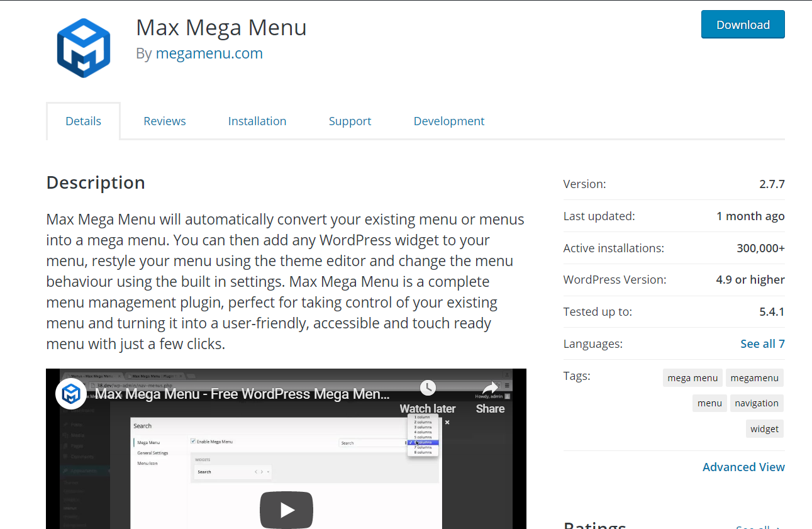Open the video channel avatar icon
This screenshot has width=812, height=529.
tap(71, 394)
